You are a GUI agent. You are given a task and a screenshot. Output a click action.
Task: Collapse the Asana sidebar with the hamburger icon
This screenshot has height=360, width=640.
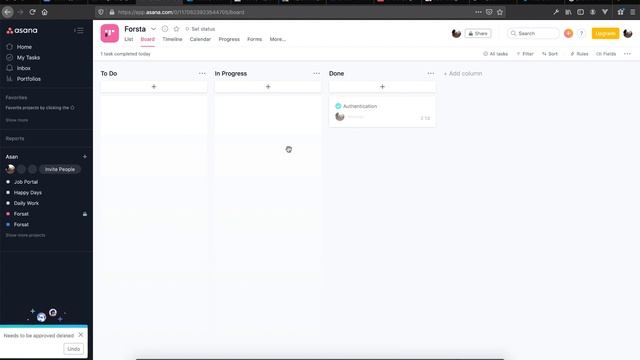pyautogui.click(x=79, y=31)
